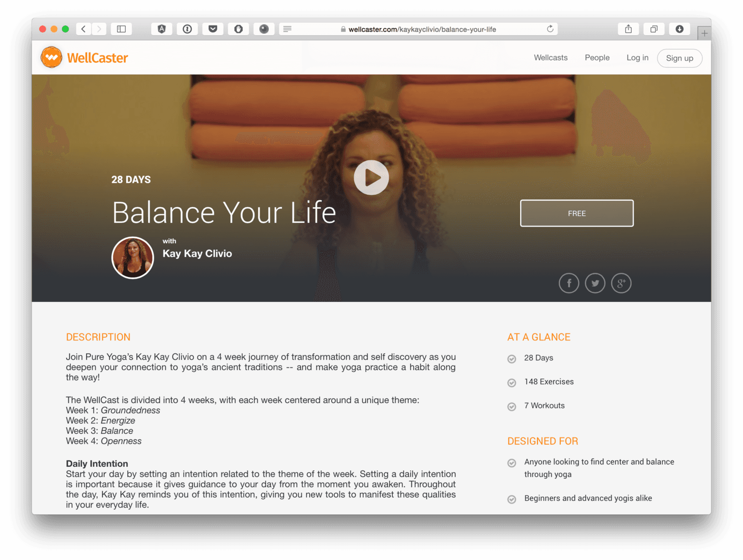
Task: Click the WellCaster orange logo icon
Action: click(51, 58)
